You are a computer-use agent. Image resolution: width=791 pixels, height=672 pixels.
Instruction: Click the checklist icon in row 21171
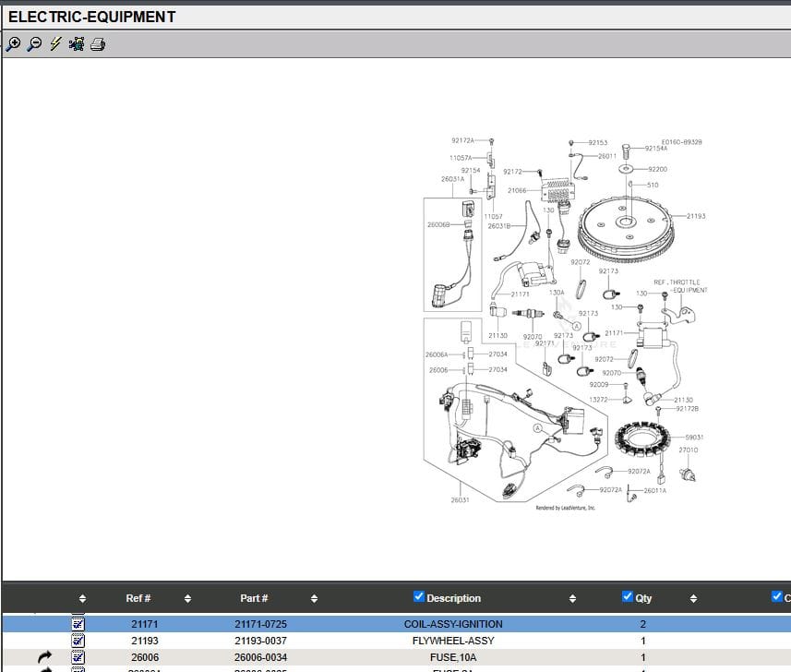click(78, 625)
